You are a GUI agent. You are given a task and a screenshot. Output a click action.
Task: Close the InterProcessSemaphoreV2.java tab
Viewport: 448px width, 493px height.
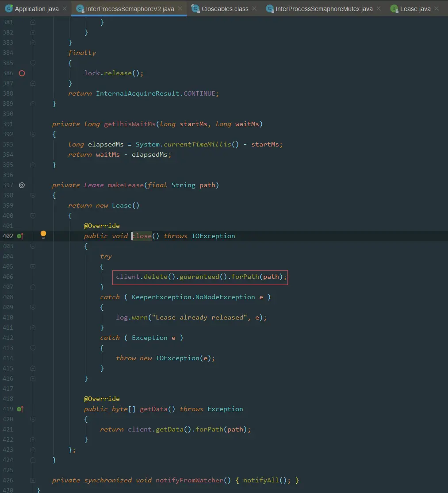click(x=180, y=8)
